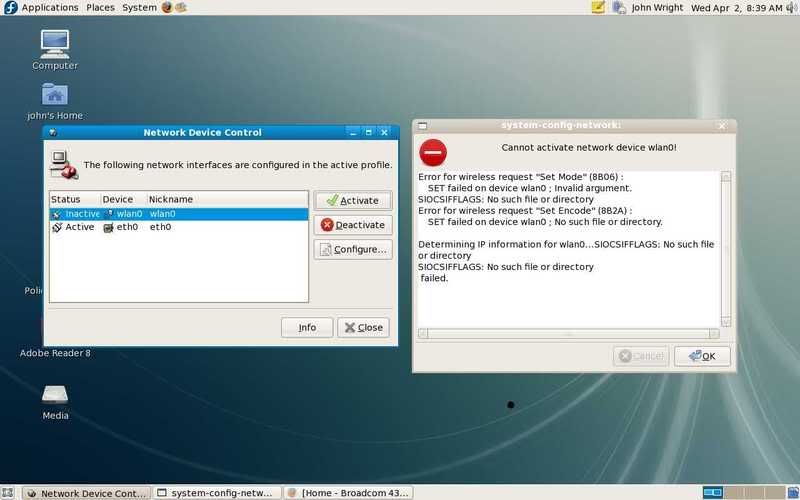This screenshot has height=500, width=800.
Task: Open the user switcher icon beside John Wright
Action: 619,7
